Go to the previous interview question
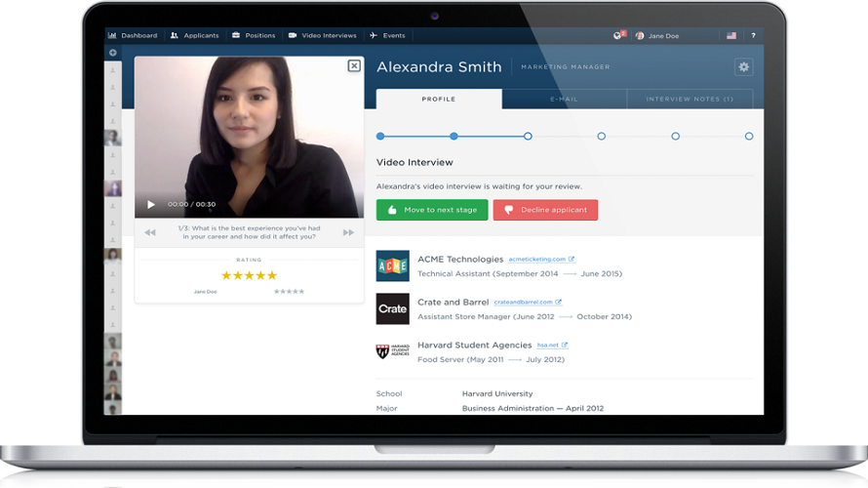The image size is (868, 488). [x=150, y=232]
